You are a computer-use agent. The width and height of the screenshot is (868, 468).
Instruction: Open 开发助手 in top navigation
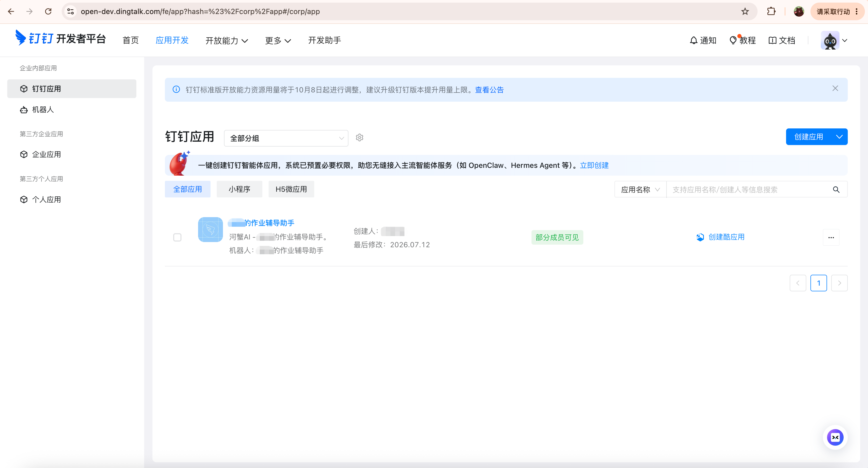click(325, 40)
